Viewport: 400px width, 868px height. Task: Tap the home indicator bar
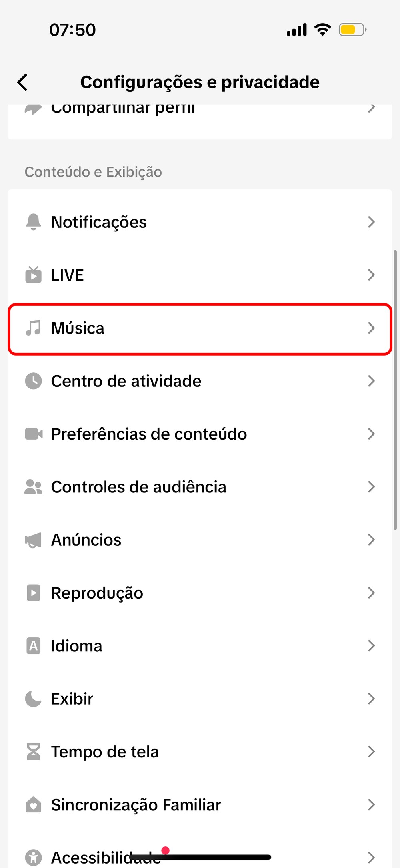pos(200,857)
